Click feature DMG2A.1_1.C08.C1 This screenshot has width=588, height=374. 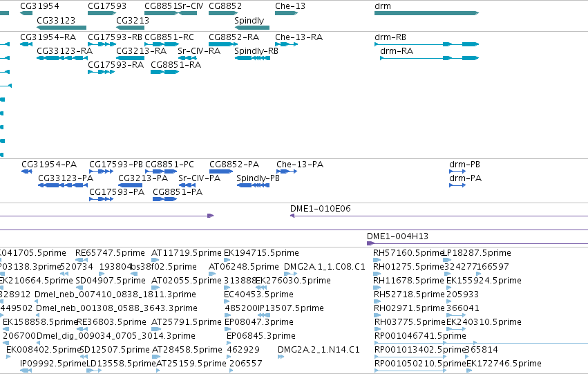click(x=291, y=274)
